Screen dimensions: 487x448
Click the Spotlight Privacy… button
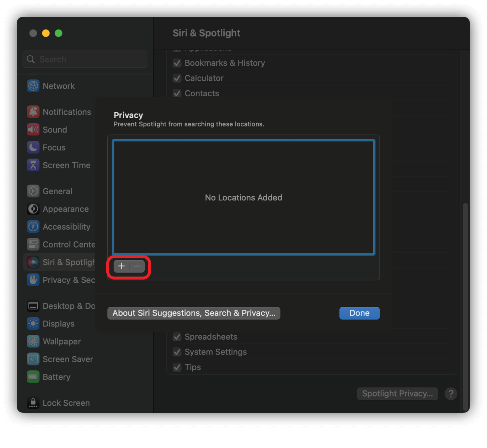(397, 394)
